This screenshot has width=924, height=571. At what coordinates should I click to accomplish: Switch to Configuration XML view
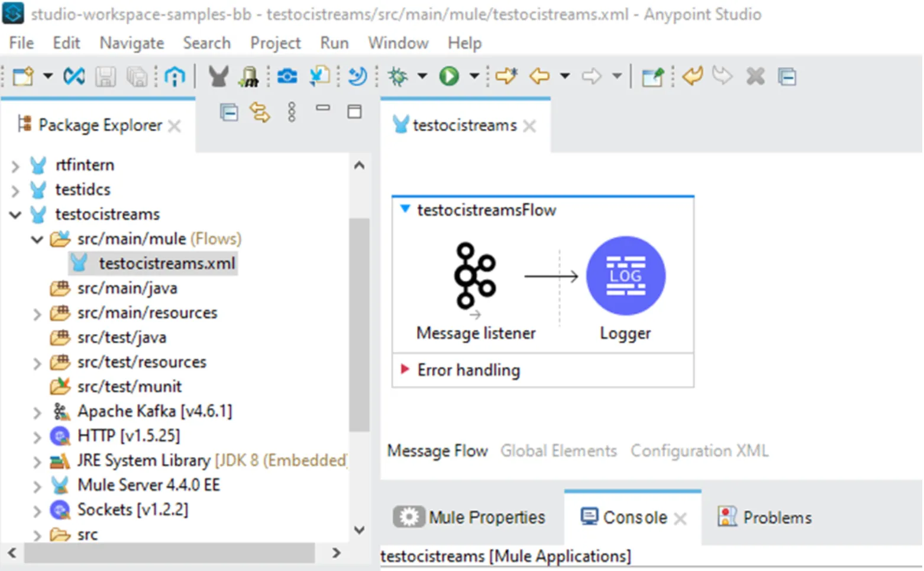pyautogui.click(x=699, y=451)
